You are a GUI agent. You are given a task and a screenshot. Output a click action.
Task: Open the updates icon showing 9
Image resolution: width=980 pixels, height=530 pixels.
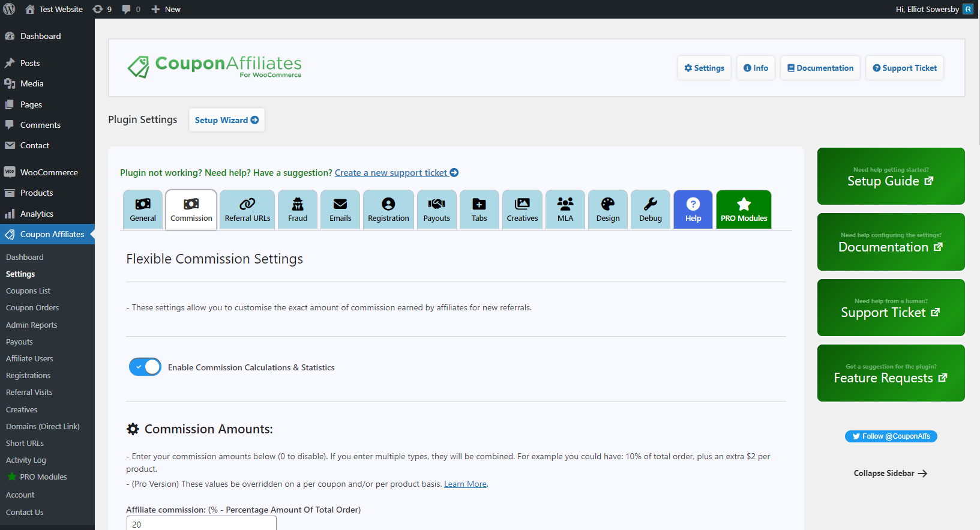(102, 9)
